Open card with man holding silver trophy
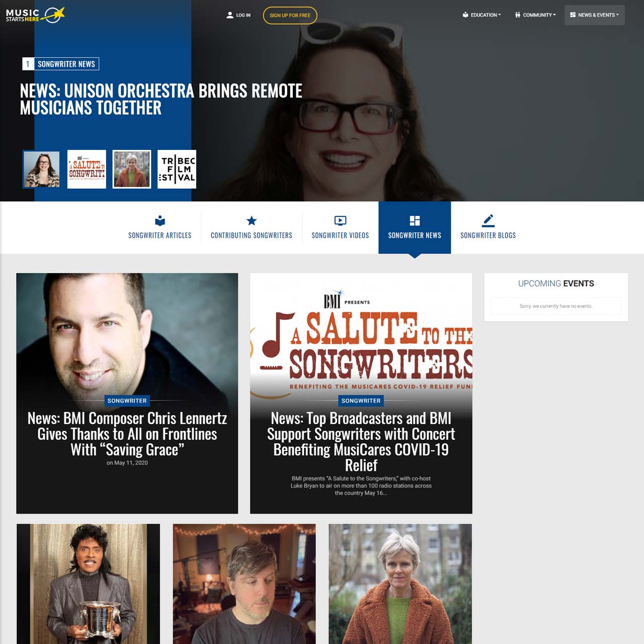This screenshot has height=644, width=644. coord(88,584)
